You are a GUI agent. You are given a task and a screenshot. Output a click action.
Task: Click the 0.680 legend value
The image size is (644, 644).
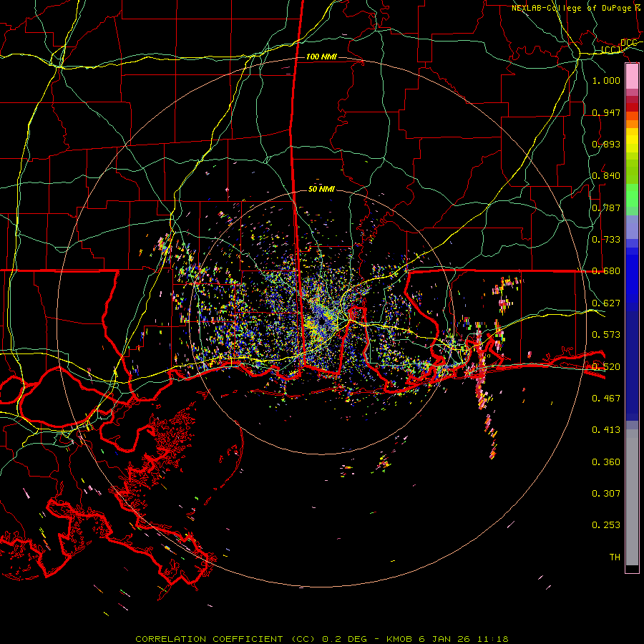click(606, 270)
